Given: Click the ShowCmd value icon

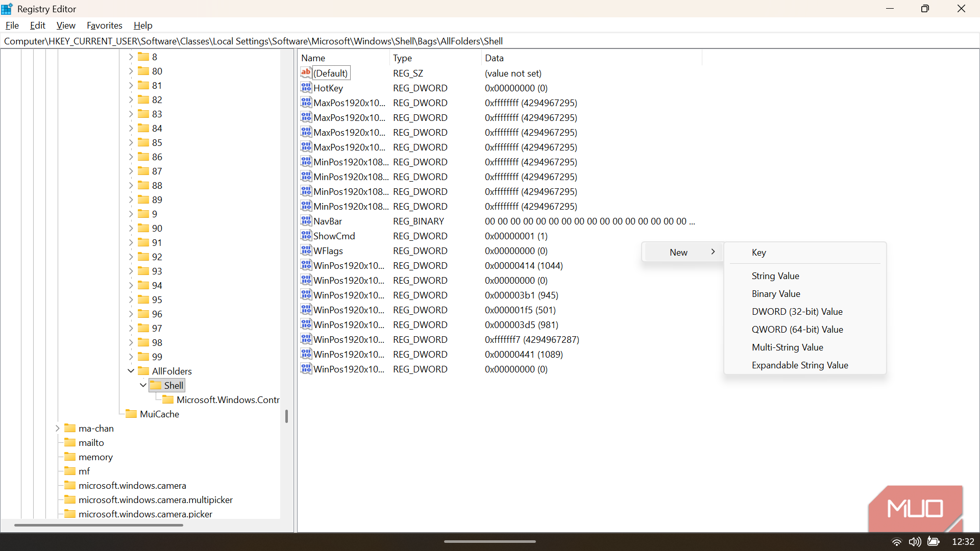Looking at the screenshot, I should [306, 236].
